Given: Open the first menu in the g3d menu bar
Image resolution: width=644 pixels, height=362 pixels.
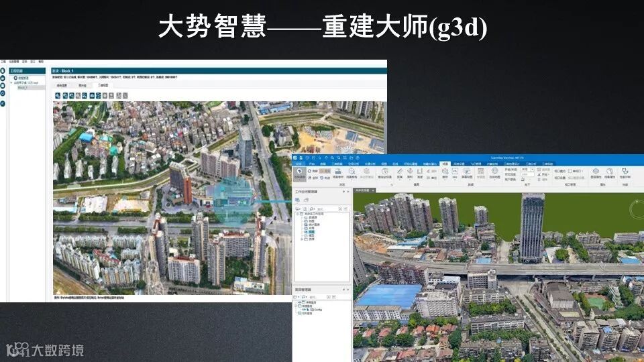Looking at the screenshot, I should pyautogui.click(x=3, y=62).
